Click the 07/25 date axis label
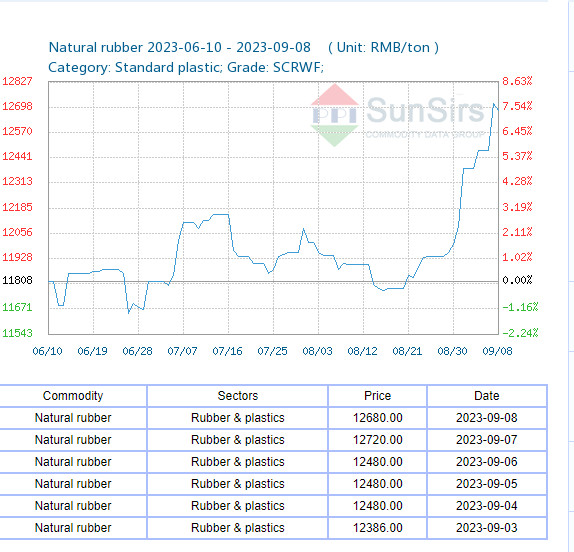Viewport: 574px width, 552px height. (272, 351)
